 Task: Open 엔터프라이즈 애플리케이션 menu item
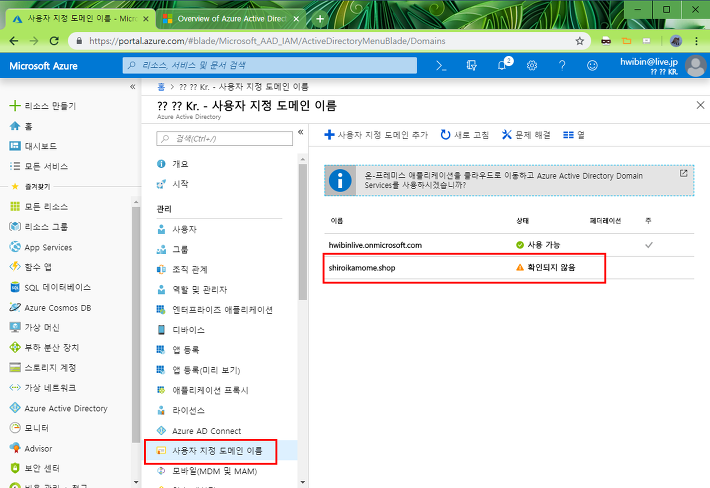tap(215, 310)
